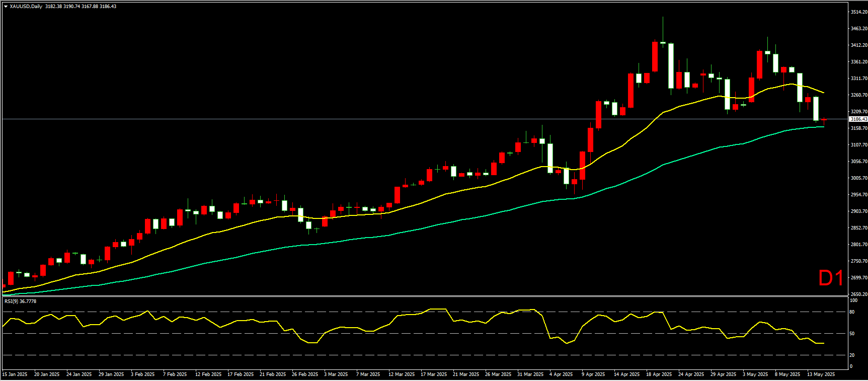868x381 pixels.
Task: Click time axis date 24 Apr 2025
Action: pos(691,374)
